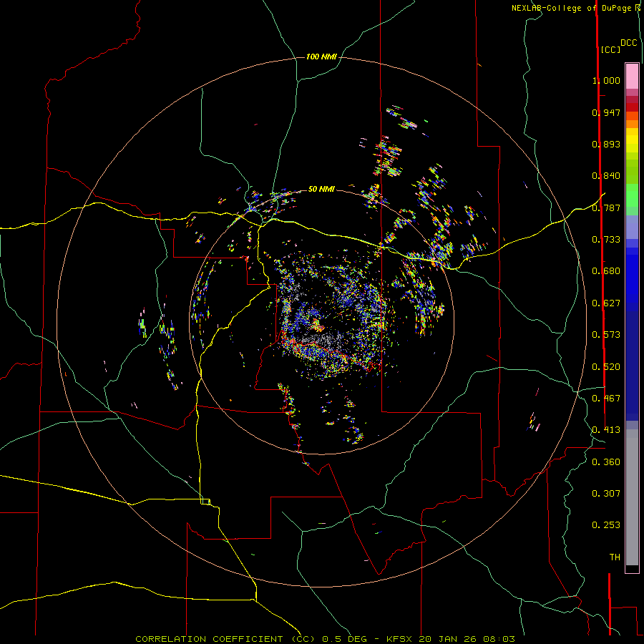Click the KFSX station identifier
Viewport: 644px width, 644px height.
(400, 639)
